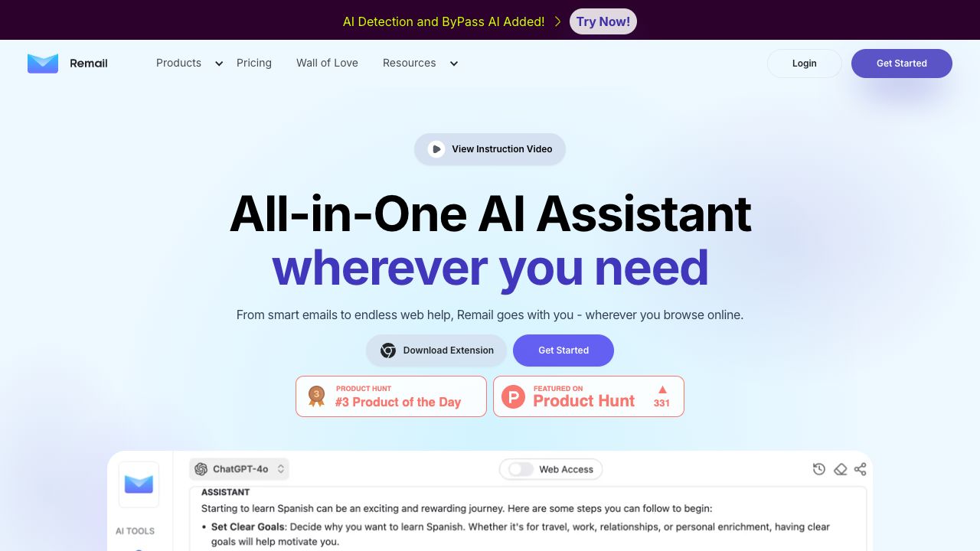This screenshot has height=551, width=980.
Task: Open the Pricing page
Action: click(254, 63)
